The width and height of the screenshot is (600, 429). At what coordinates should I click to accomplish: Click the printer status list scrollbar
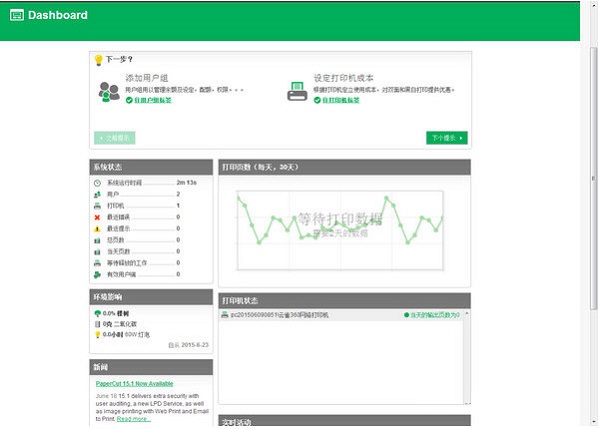point(467,357)
